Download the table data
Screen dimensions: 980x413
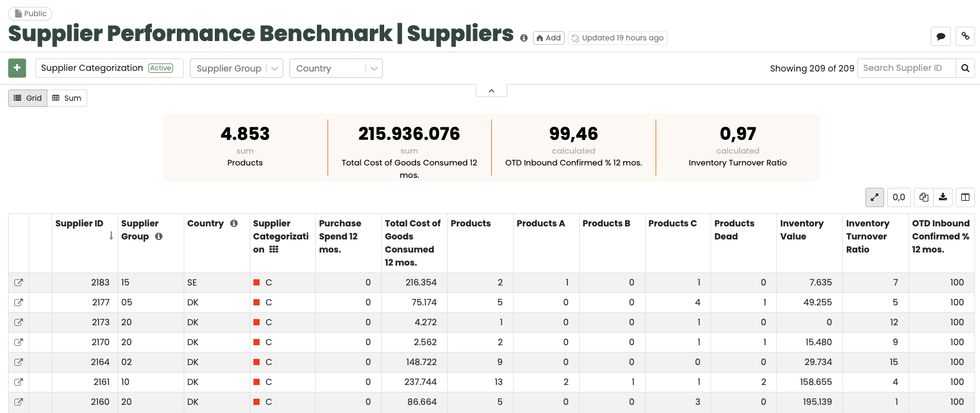(943, 197)
